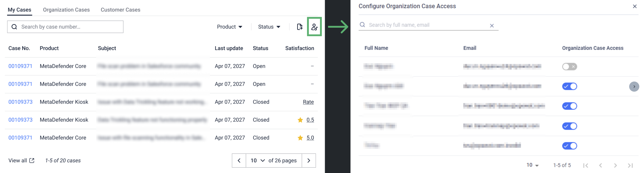Open the Customer Cases tab

[x=120, y=10]
